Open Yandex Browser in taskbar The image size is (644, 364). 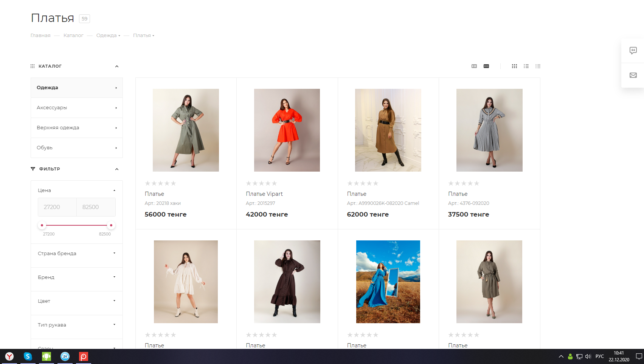click(x=9, y=356)
